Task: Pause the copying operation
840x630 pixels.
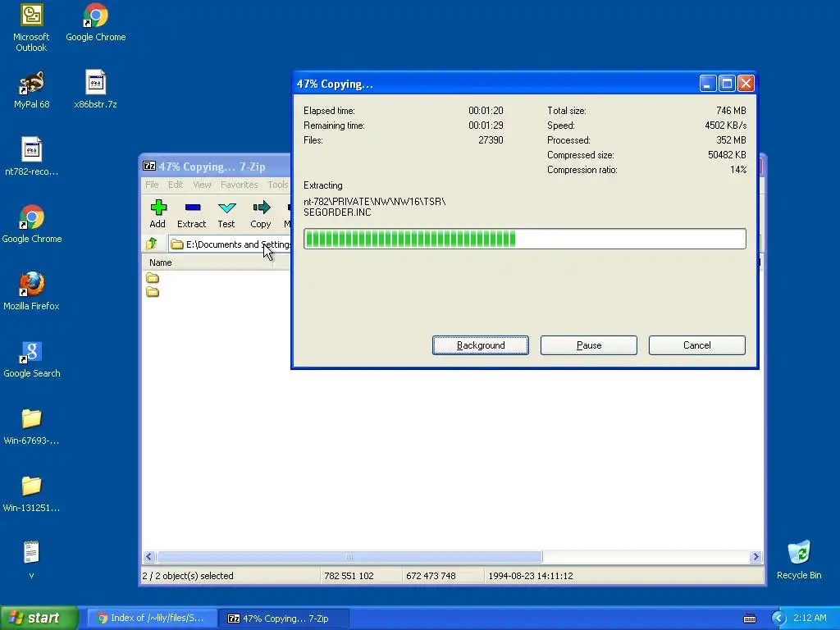Action: coord(589,345)
